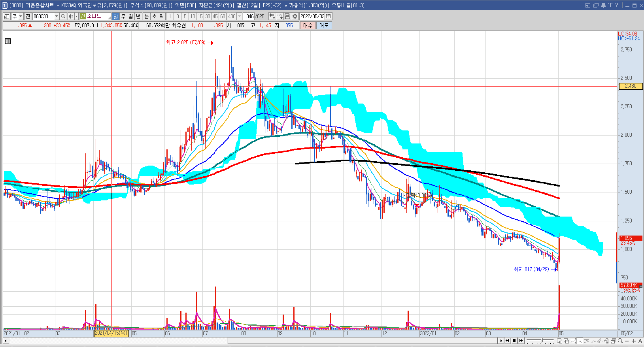This screenshot has height=347, width=644.
Task: Select the 틱 tick period button
Action: click(161, 16)
